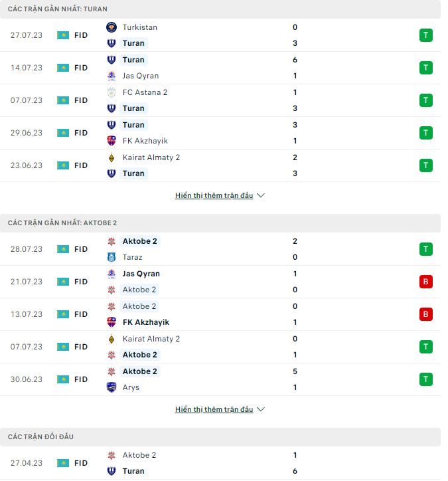Open 'Hiển thị thêm trận đấu' under Turan

tap(214, 196)
